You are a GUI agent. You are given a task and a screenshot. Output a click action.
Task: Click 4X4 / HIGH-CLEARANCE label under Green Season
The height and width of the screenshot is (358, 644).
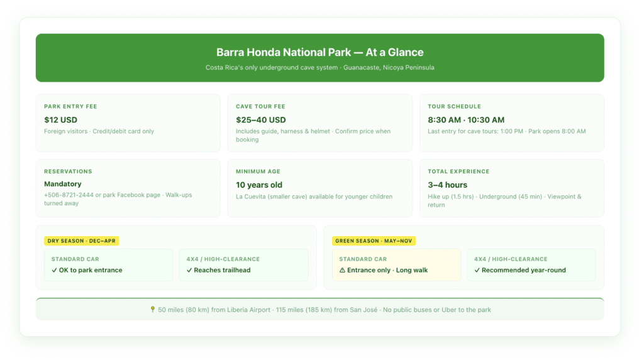tap(511, 259)
